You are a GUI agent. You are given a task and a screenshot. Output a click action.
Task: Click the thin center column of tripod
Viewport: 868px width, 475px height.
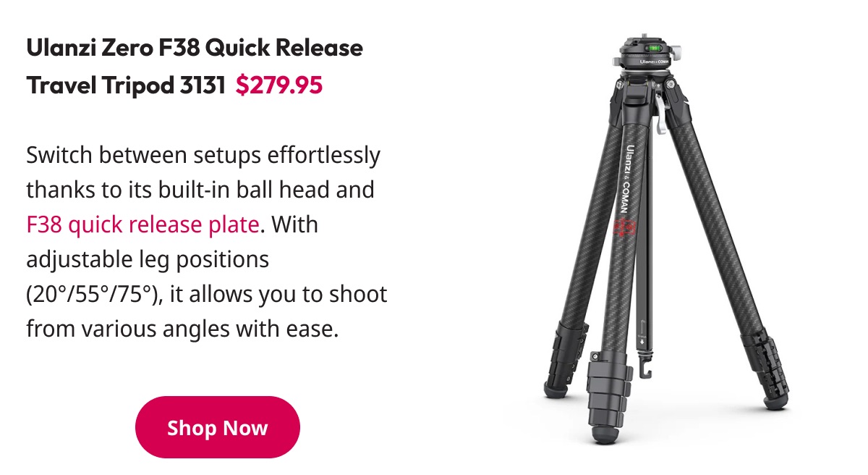(646, 239)
